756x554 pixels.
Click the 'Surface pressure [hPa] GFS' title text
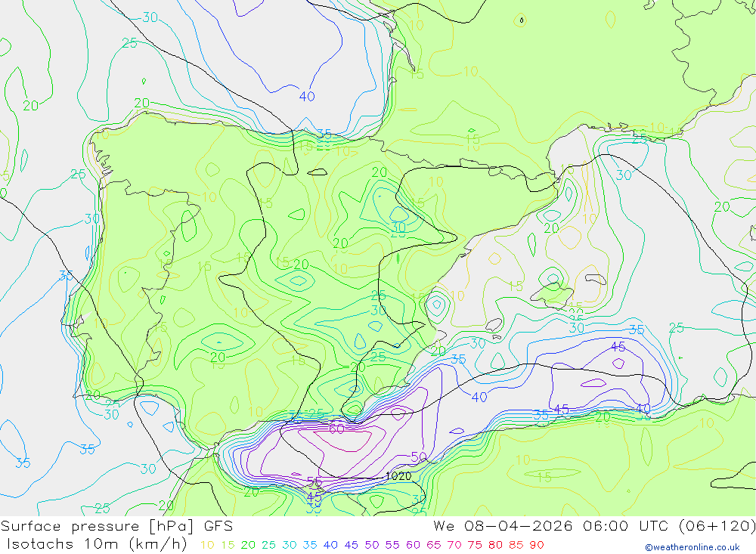[x=116, y=526]
